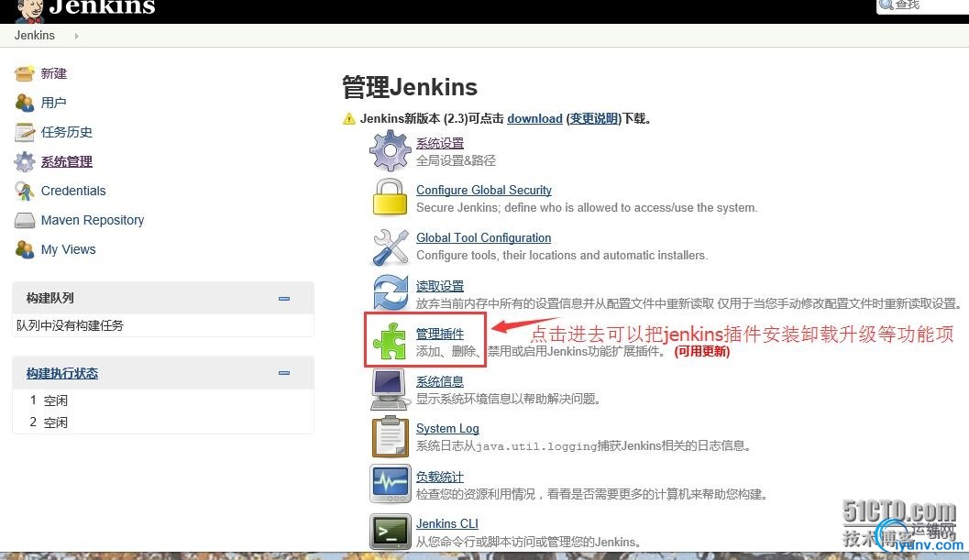The image size is (969, 560).
Task: Open Maven Repository link
Action: point(93,220)
